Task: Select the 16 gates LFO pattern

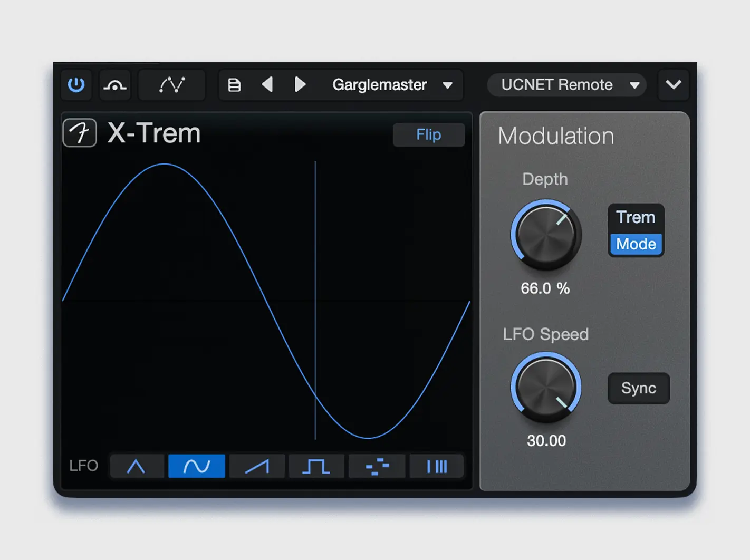Action: pyautogui.click(x=437, y=466)
